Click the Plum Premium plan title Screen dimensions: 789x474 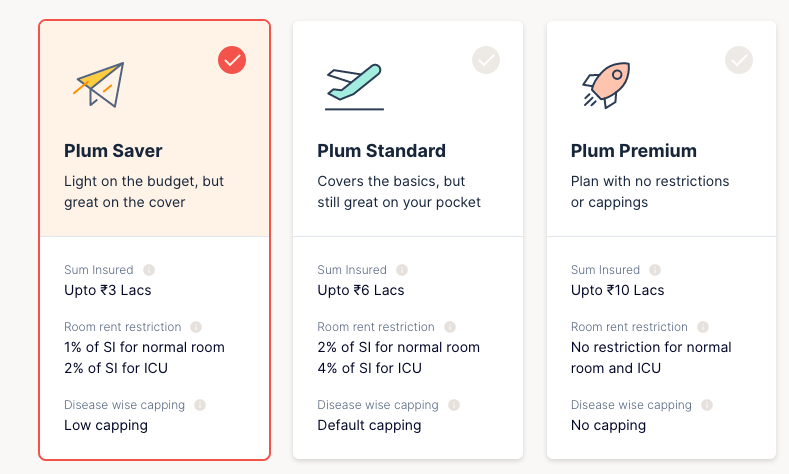[634, 151]
